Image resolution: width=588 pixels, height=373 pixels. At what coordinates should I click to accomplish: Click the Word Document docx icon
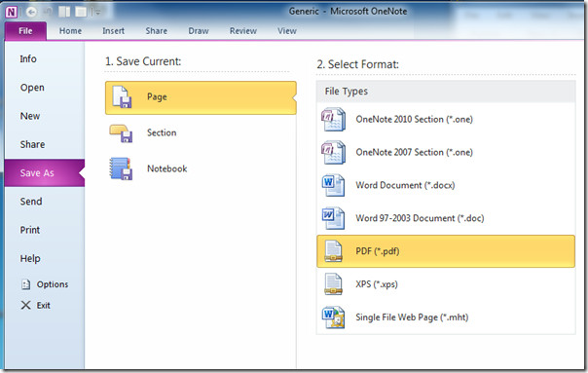333,185
